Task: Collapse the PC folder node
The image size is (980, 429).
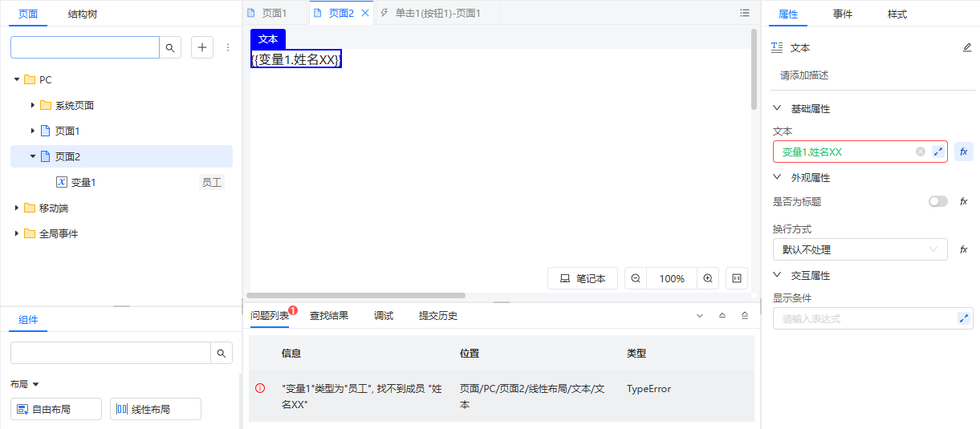Action: pyautogui.click(x=17, y=79)
